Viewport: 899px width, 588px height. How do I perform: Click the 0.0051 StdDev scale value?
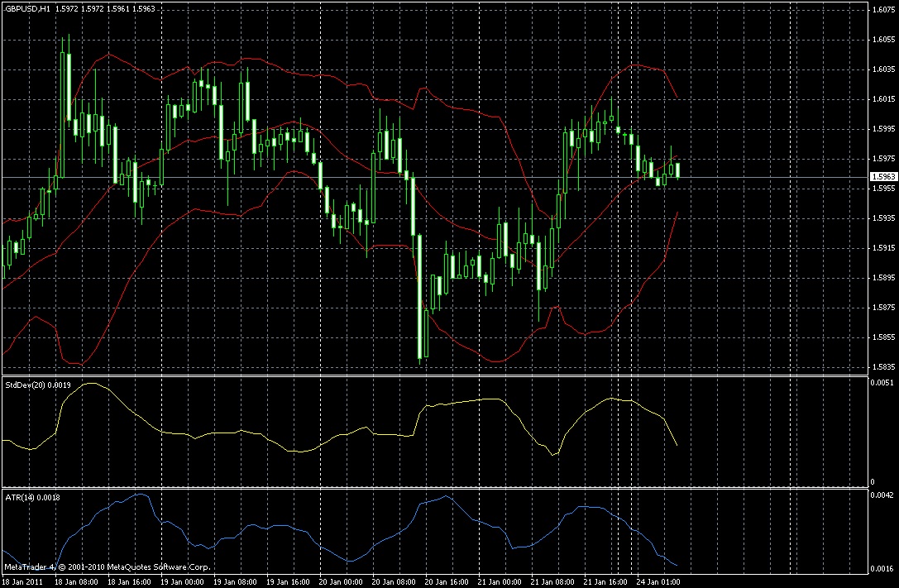click(x=883, y=382)
